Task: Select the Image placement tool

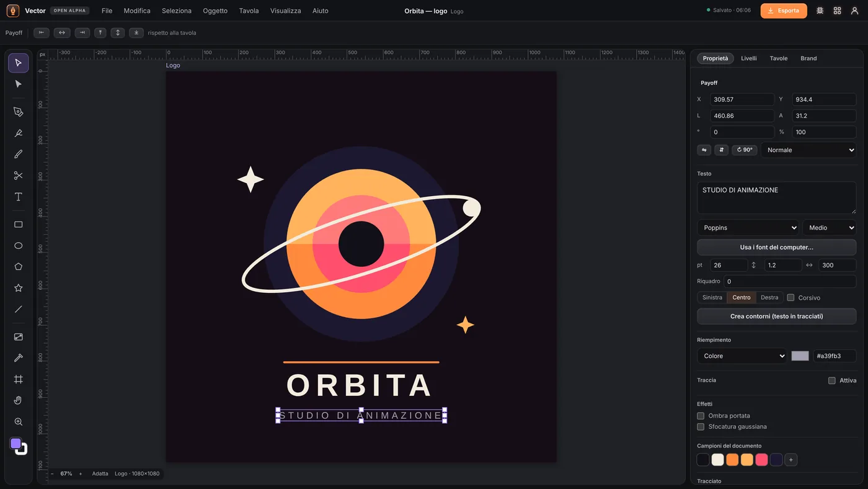Action: [x=19, y=337]
